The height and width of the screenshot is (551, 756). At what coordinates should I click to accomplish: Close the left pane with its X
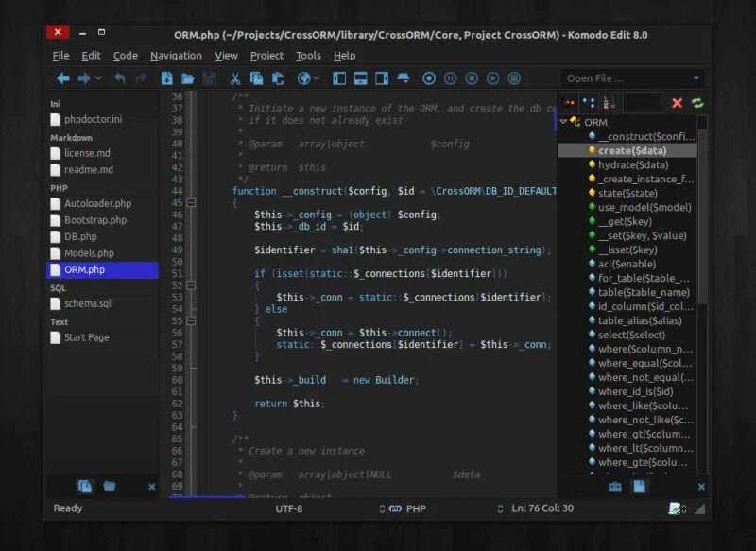(151, 487)
